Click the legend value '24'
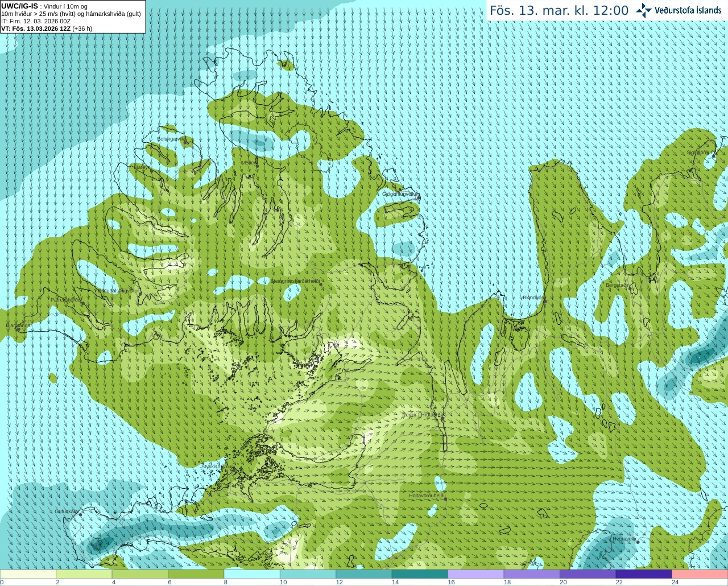Viewport: 728px width, 586px height. coord(675,582)
